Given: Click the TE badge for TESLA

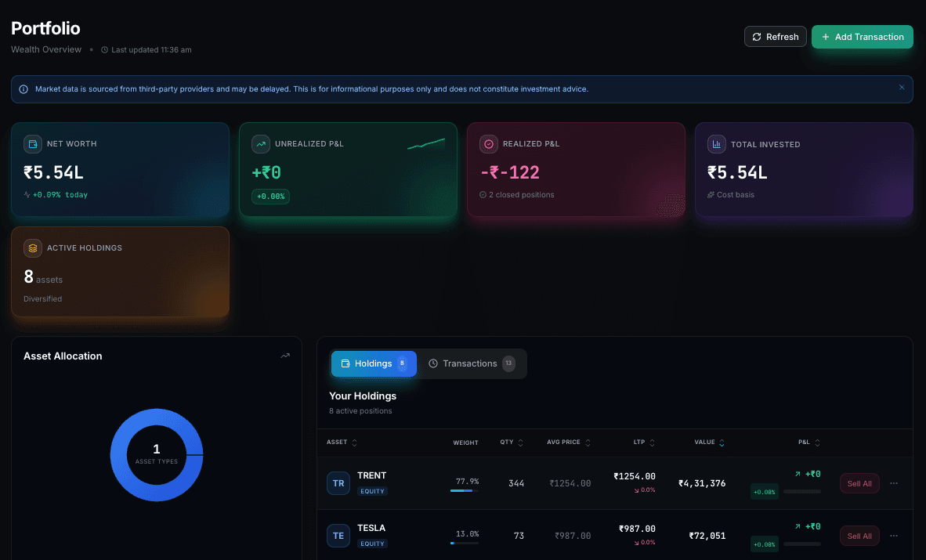Looking at the screenshot, I should coord(338,536).
